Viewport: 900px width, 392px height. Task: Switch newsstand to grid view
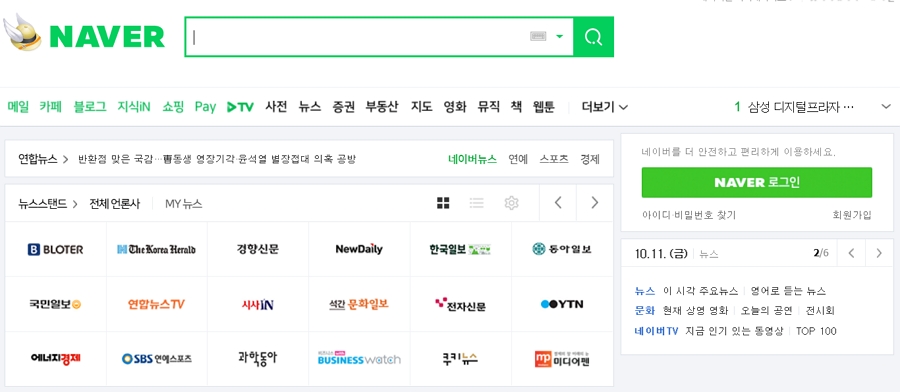443,203
